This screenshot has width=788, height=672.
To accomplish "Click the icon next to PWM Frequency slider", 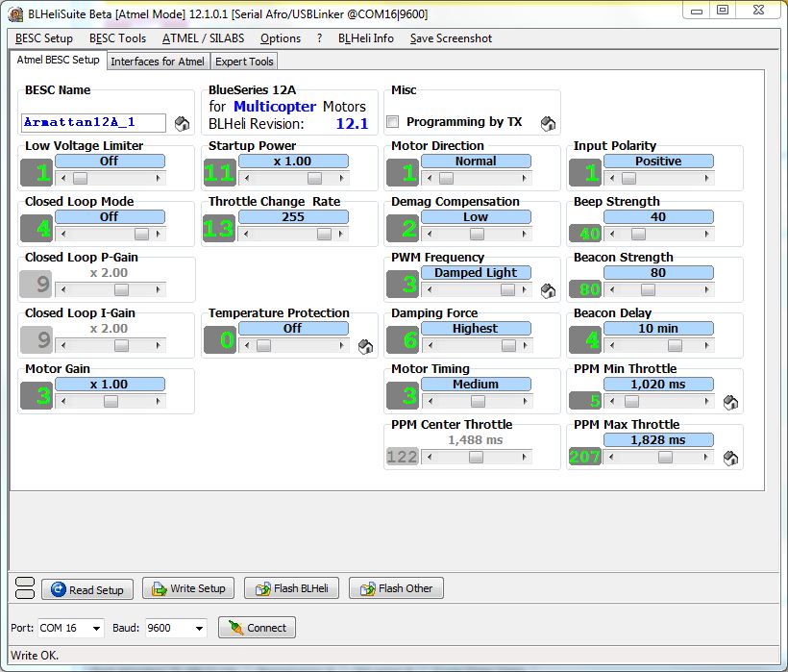I will 548,290.
